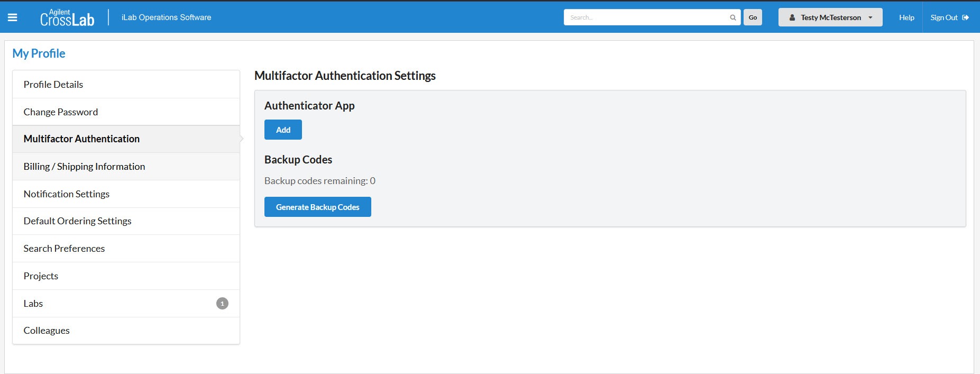980x374 pixels.
Task: Open Notification Settings
Action: [67, 194]
